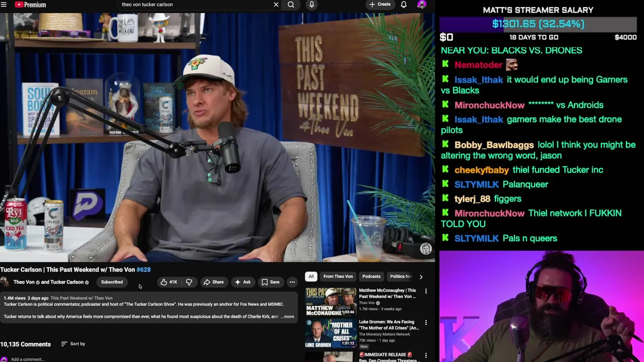This screenshot has height=362, width=644.
Task: Share the video
Action: coord(213,282)
